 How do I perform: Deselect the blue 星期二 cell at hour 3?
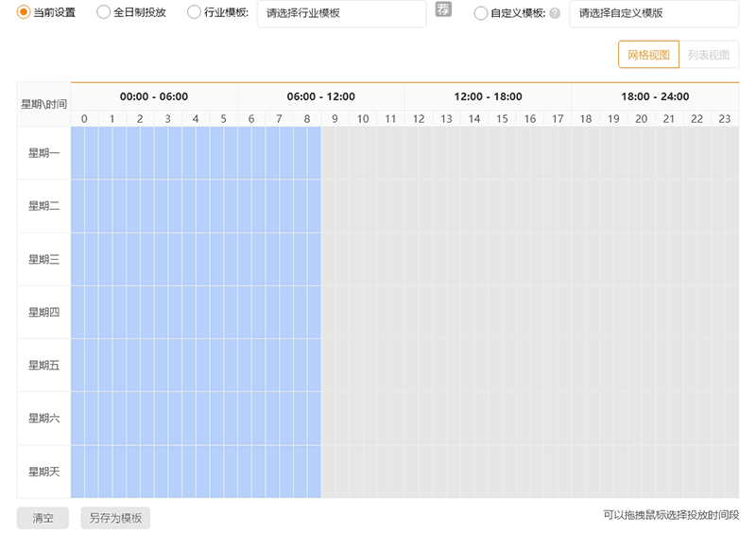coord(168,206)
